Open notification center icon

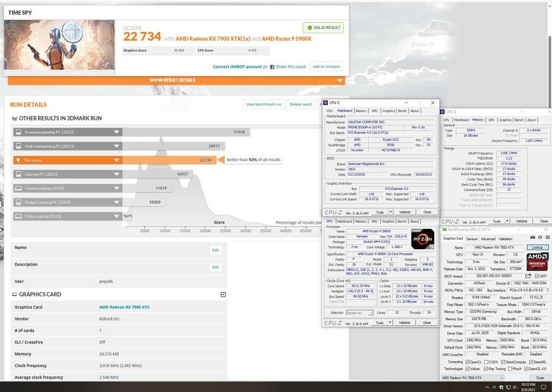point(543,387)
